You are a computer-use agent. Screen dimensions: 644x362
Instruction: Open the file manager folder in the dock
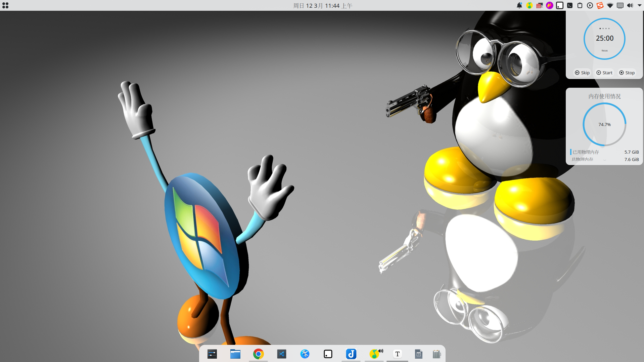click(235, 354)
